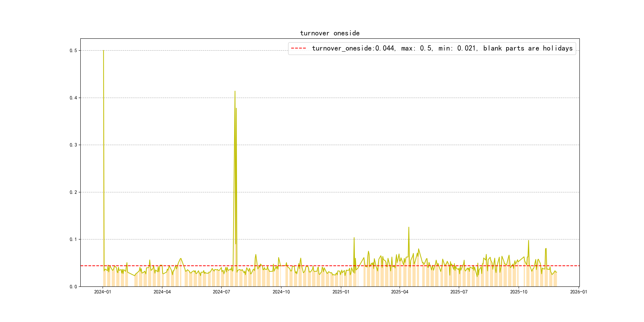Click the 2025-04 x-axis date label

pos(400,292)
